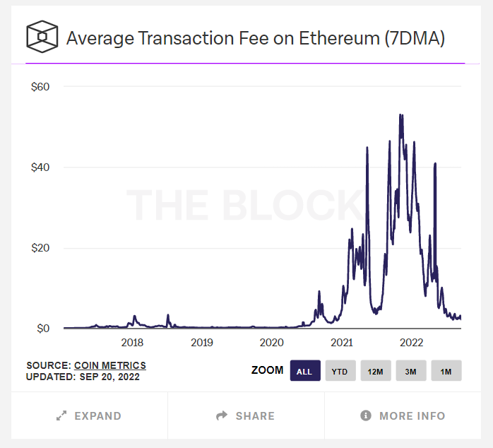Click THE BLOCK watermark in the chart
The width and height of the screenshot is (493, 448).
tap(244, 204)
